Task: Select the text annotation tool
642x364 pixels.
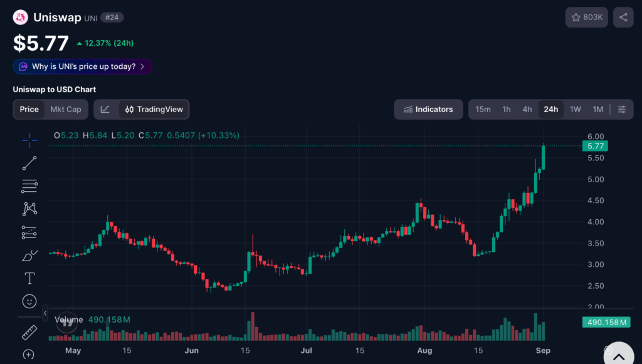Action: coord(29,279)
